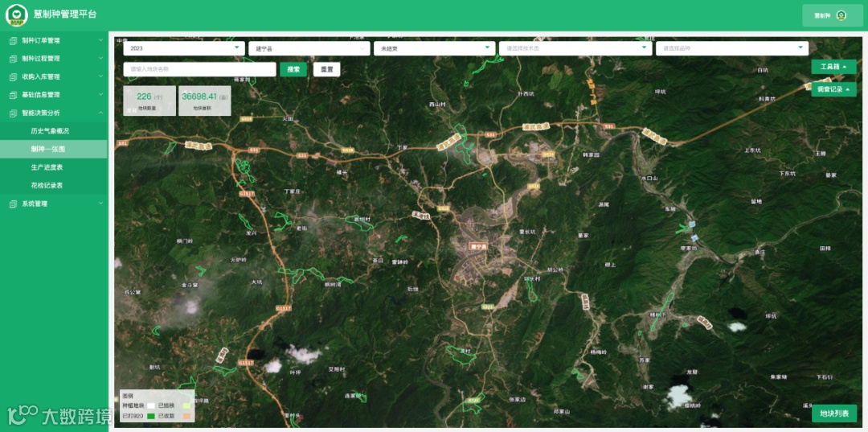
Task: Click the 收购入库管理 sidebar icon
Action: (14, 77)
